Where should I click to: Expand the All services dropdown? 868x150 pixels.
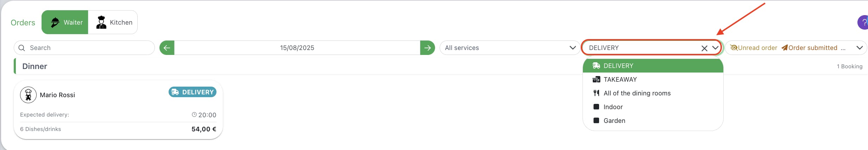tap(510, 48)
